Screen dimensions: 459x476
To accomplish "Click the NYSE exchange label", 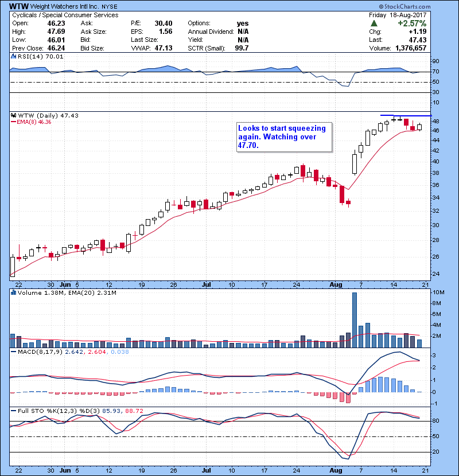I will click(x=110, y=7).
